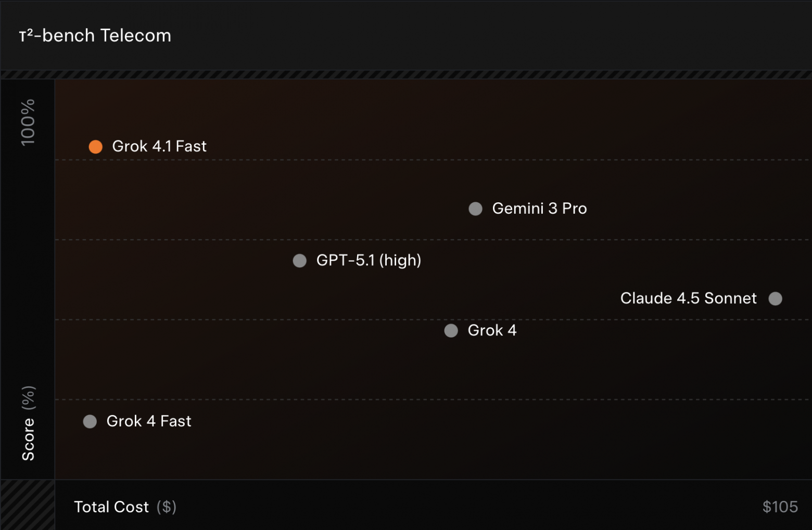The height and width of the screenshot is (530, 812).
Task: Click the hatched bottom-left corner box
Action: click(28, 505)
